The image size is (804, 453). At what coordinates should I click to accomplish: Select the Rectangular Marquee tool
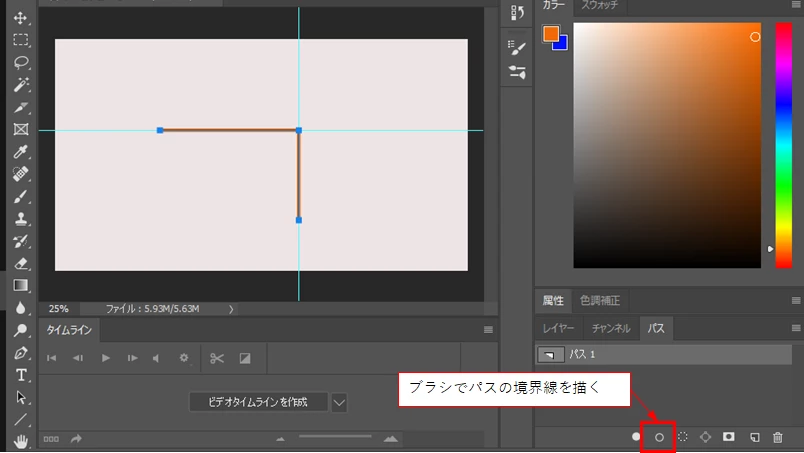[x=21, y=40]
